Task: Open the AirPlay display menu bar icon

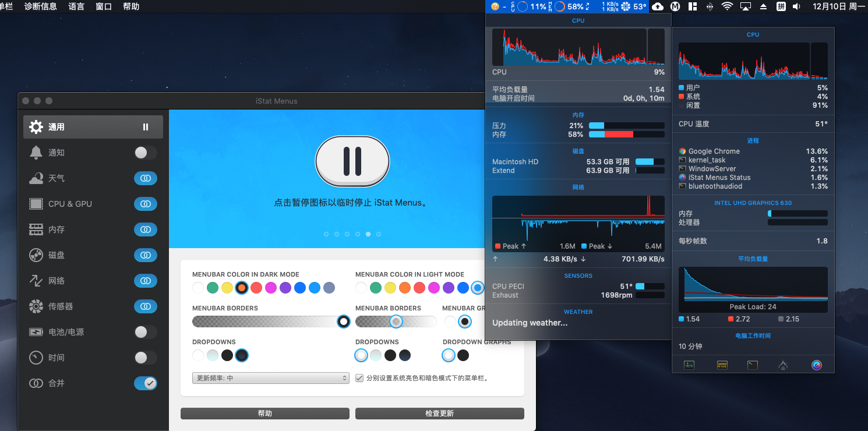Action: 746,6
